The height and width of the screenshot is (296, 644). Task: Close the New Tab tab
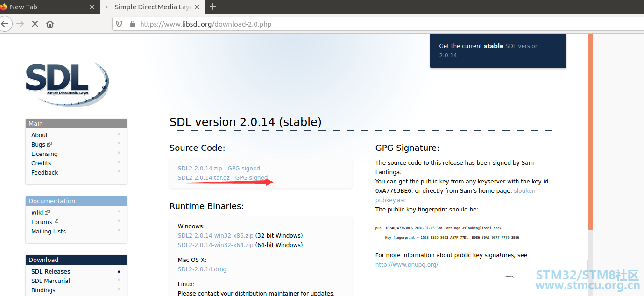click(92, 7)
